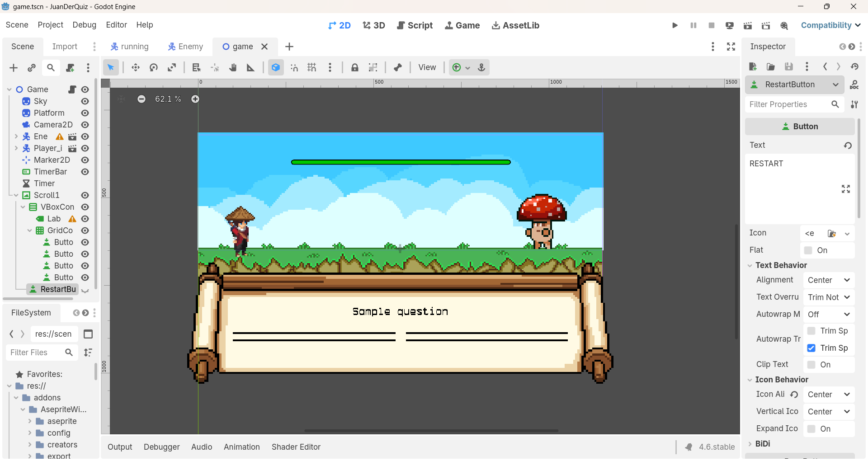The height and width of the screenshot is (461, 868).
Task: Open the viewport View menu
Action: 427,67
